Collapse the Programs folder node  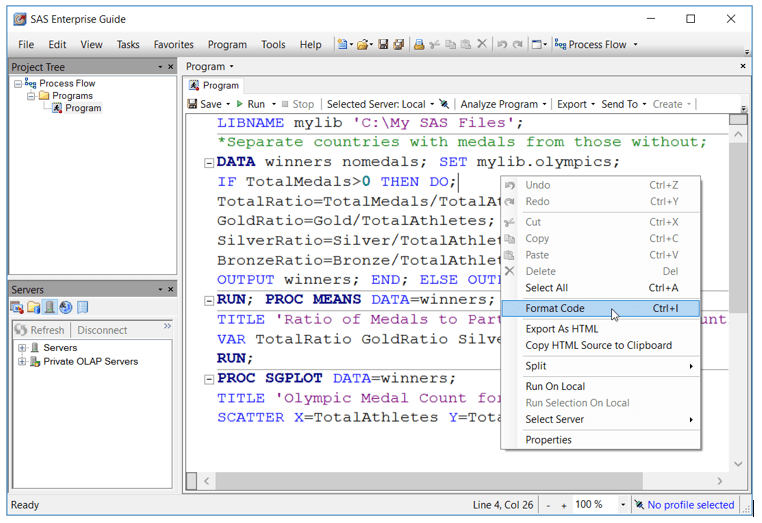click(x=31, y=96)
